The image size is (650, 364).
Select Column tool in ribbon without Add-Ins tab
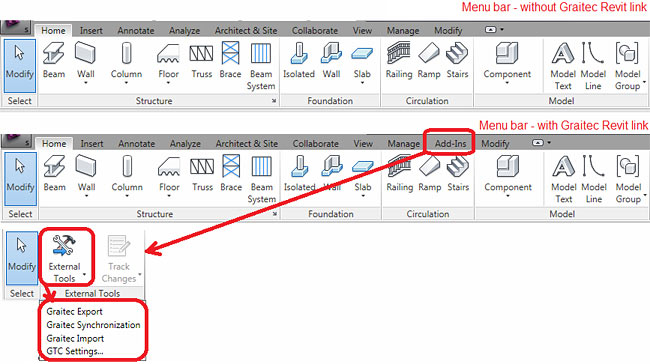[126, 62]
